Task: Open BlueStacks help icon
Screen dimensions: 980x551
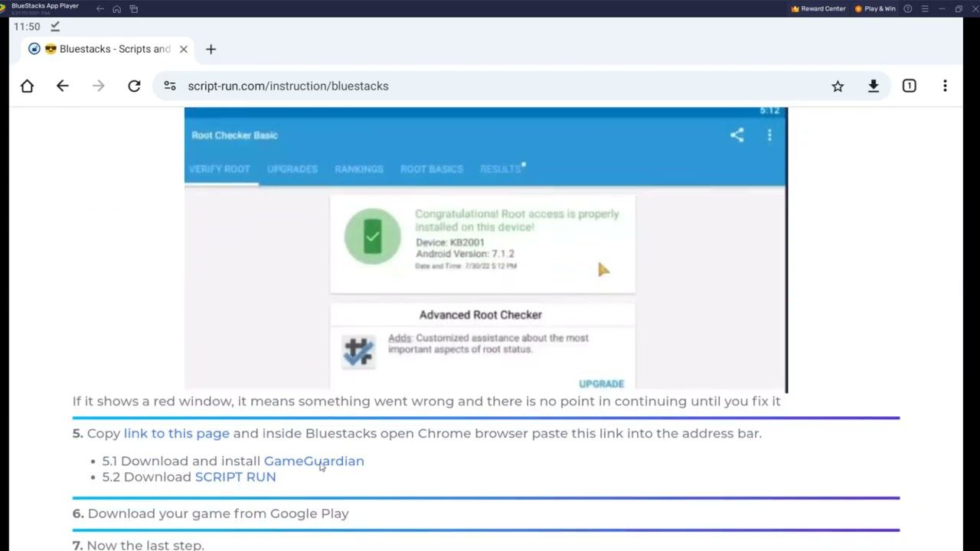Action: [x=908, y=9]
